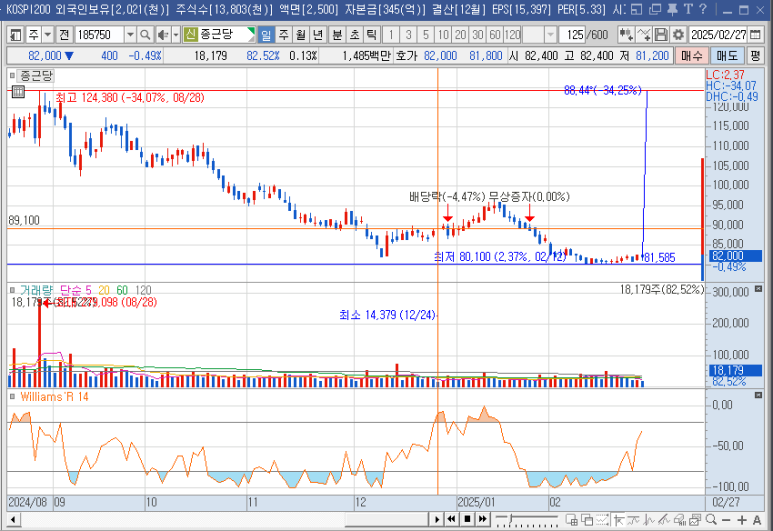Toggle the Williams'R 14 panel marker

(12, 396)
